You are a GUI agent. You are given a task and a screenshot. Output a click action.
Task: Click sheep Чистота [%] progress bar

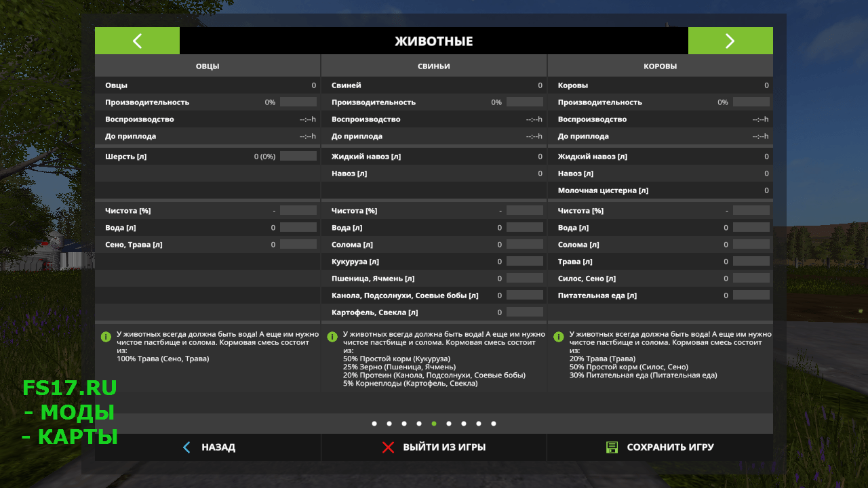coord(298,210)
